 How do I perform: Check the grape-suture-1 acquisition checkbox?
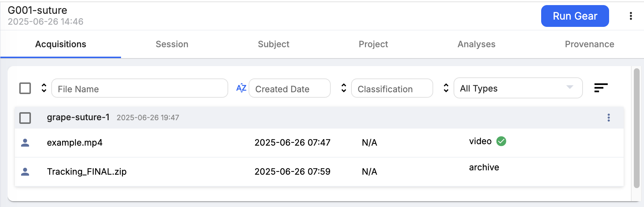[x=25, y=118]
